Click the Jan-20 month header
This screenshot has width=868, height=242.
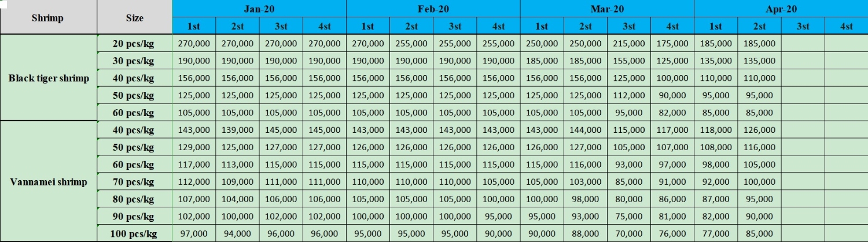pos(259,9)
